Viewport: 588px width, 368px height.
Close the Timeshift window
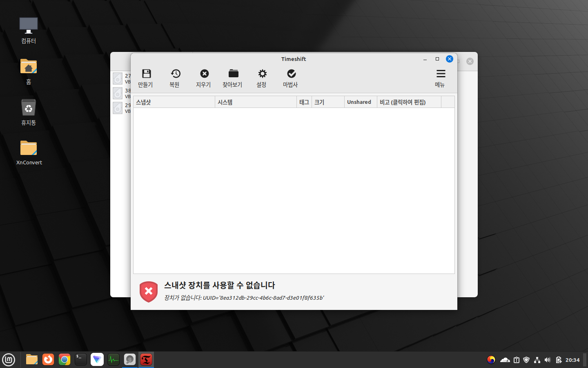(450, 59)
